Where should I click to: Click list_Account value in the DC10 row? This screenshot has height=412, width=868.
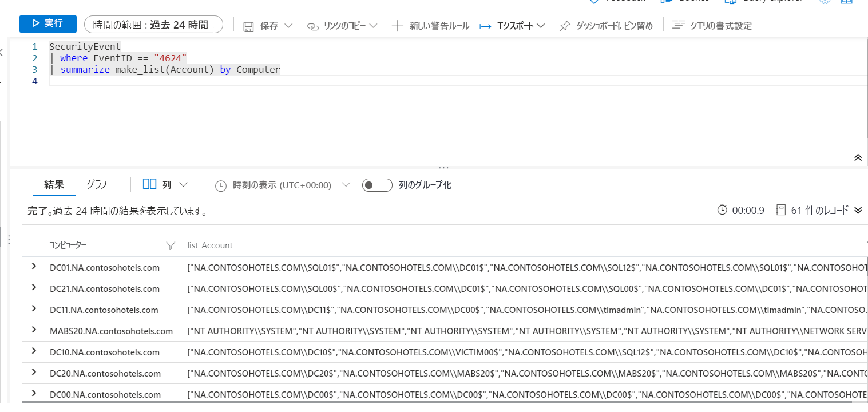[527, 352]
